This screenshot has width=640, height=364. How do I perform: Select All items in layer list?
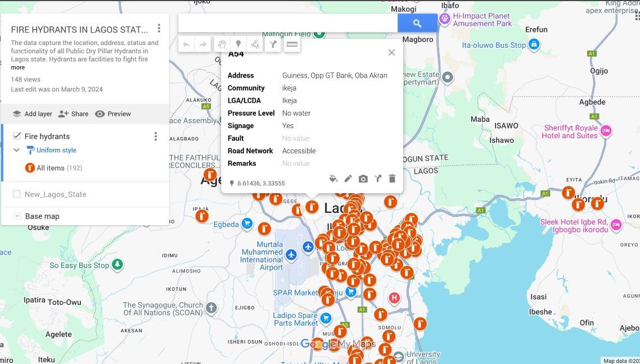(51, 168)
